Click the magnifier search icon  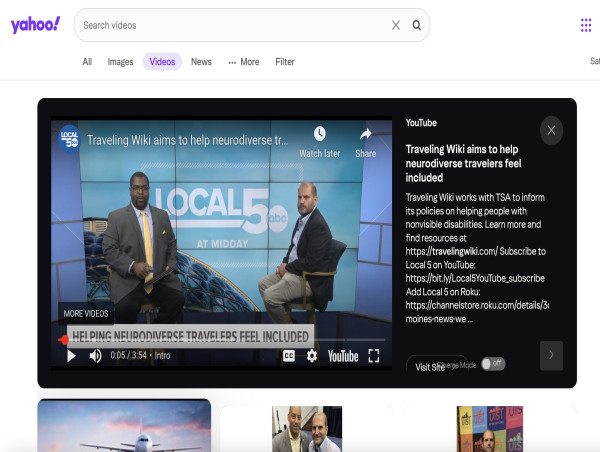pos(417,25)
